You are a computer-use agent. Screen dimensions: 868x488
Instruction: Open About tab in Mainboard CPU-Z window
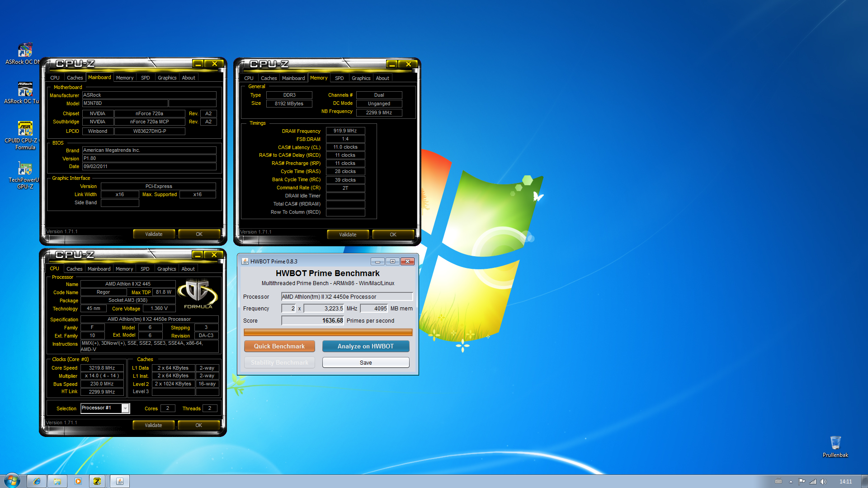(189, 78)
